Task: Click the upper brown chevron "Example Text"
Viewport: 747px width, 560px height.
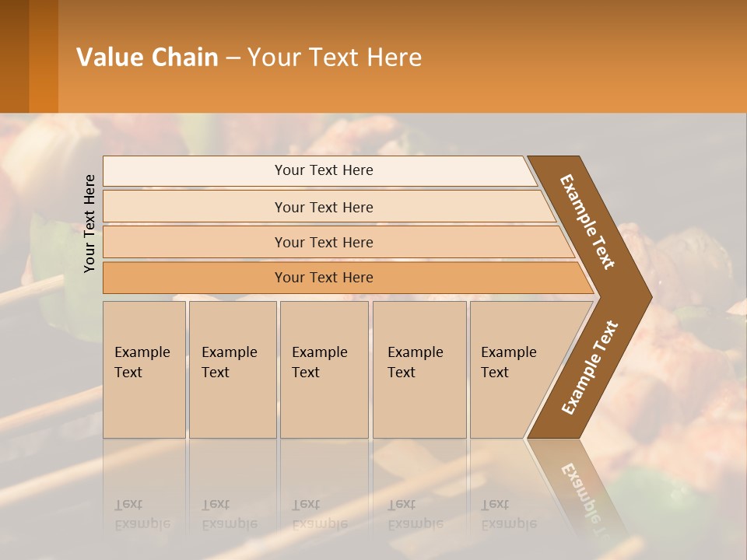Action: pyautogui.click(x=589, y=222)
